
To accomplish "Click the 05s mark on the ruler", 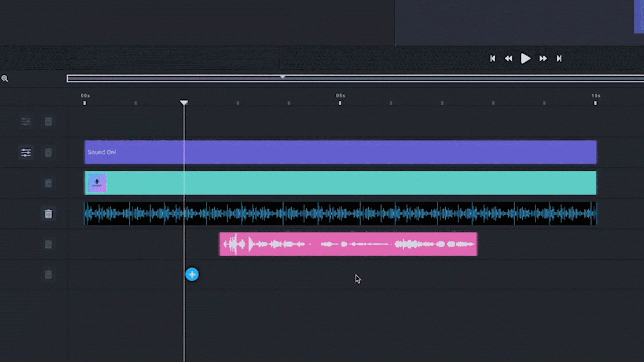I will tap(341, 96).
